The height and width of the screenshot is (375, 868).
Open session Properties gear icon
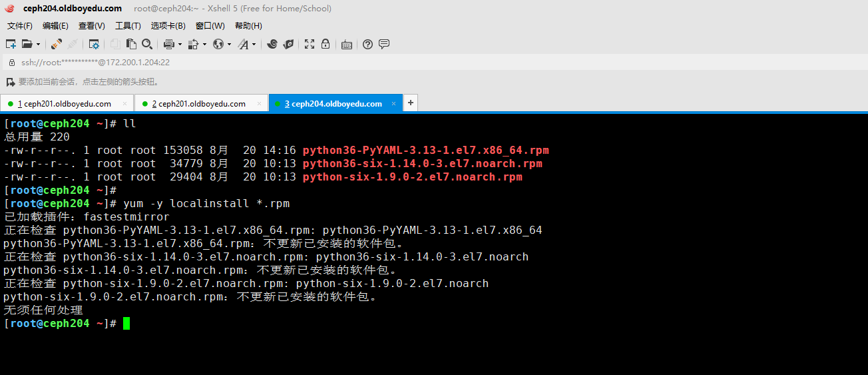coord(94,44)
